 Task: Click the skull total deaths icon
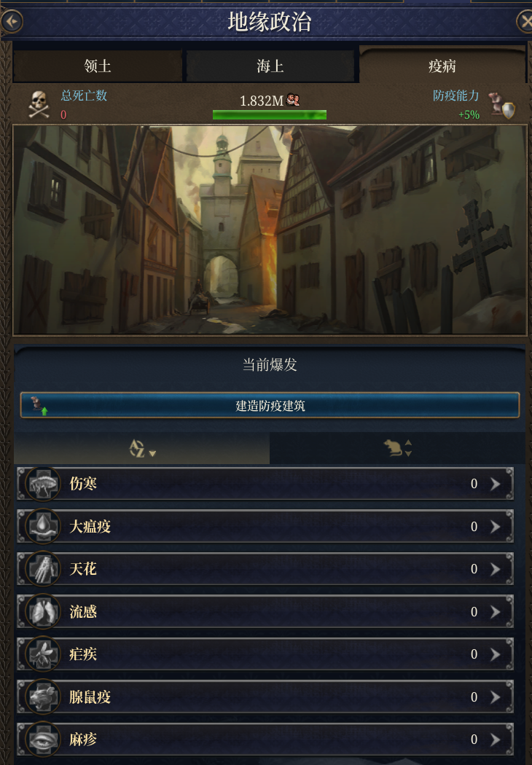(39, 104)
